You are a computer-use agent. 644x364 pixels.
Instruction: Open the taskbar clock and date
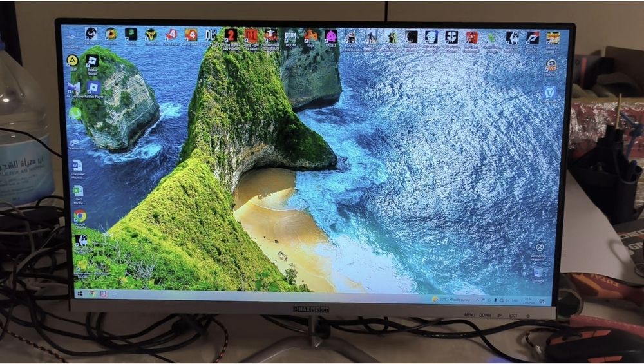coord(528,301)
